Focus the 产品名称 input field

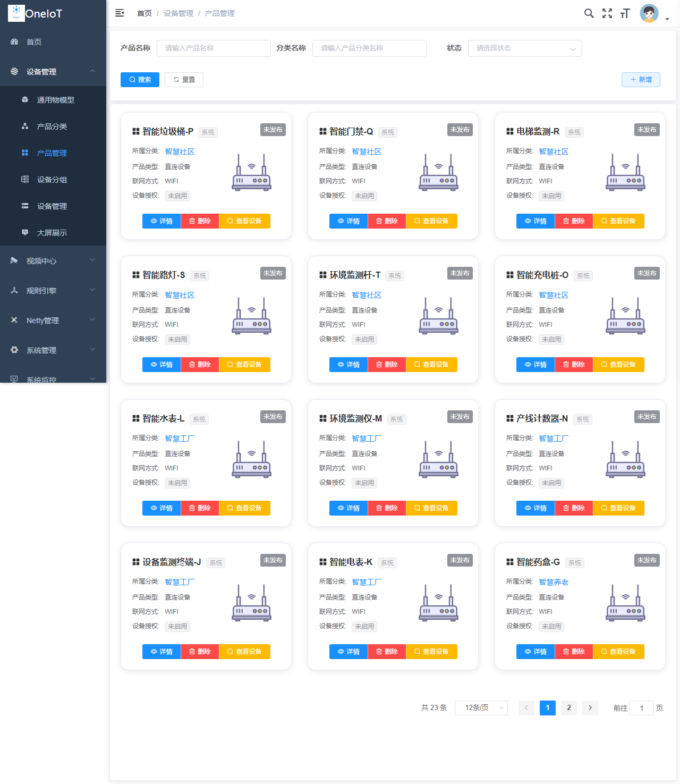click(214, 48)
